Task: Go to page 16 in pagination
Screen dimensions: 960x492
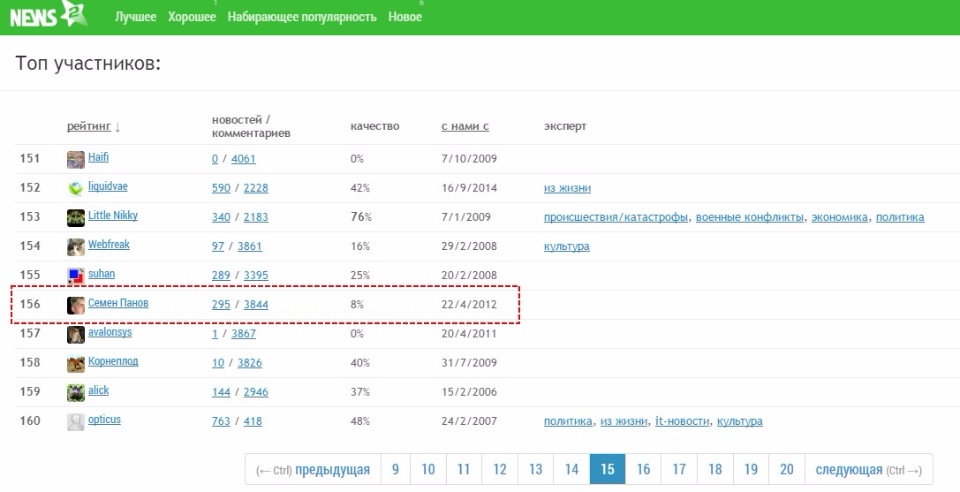Action: (643, 469)
